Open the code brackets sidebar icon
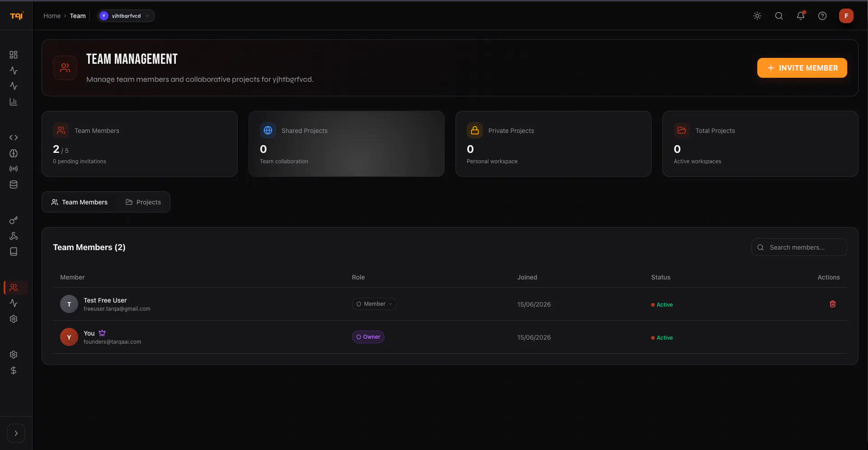 (x=14, y=137)
